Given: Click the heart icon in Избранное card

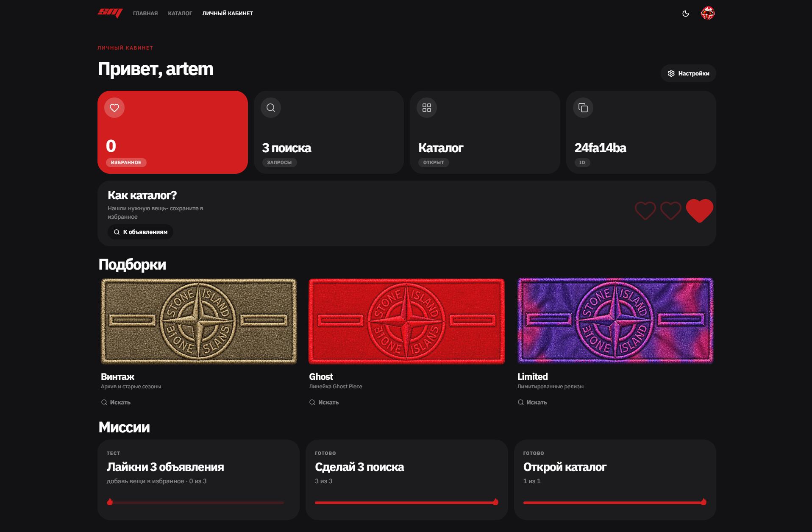Looking at the screenshot, I should [114, 108].
